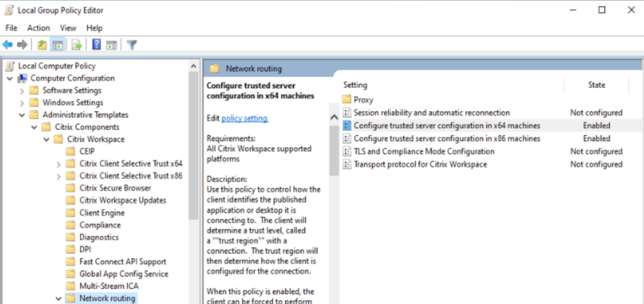Open the policy setting edit link
Screen dimensions: 644x304
(244, 118)
